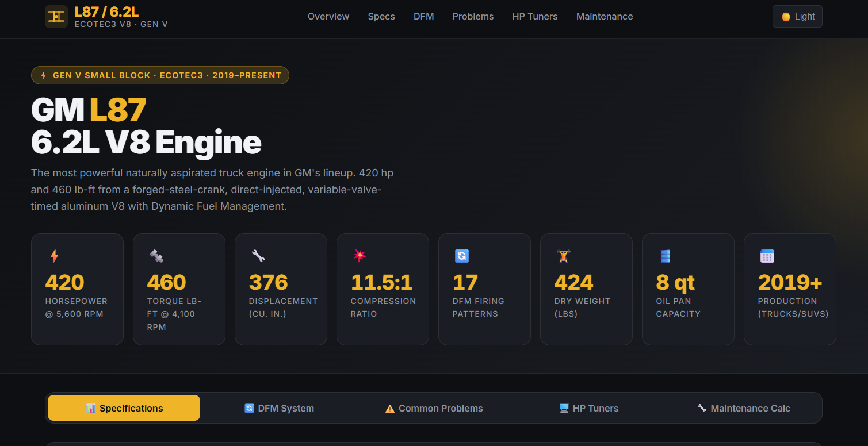Click the 17 DFM firing patterns value

tap(465, 282)
